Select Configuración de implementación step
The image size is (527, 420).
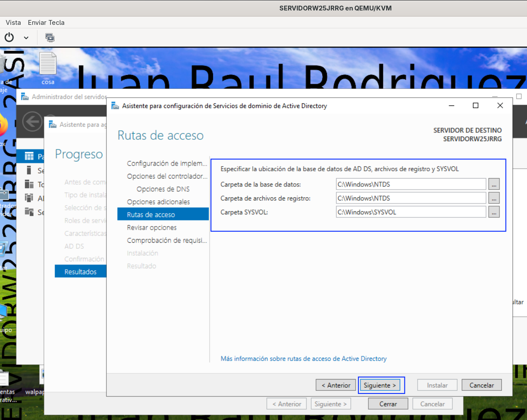coord(167,163)
